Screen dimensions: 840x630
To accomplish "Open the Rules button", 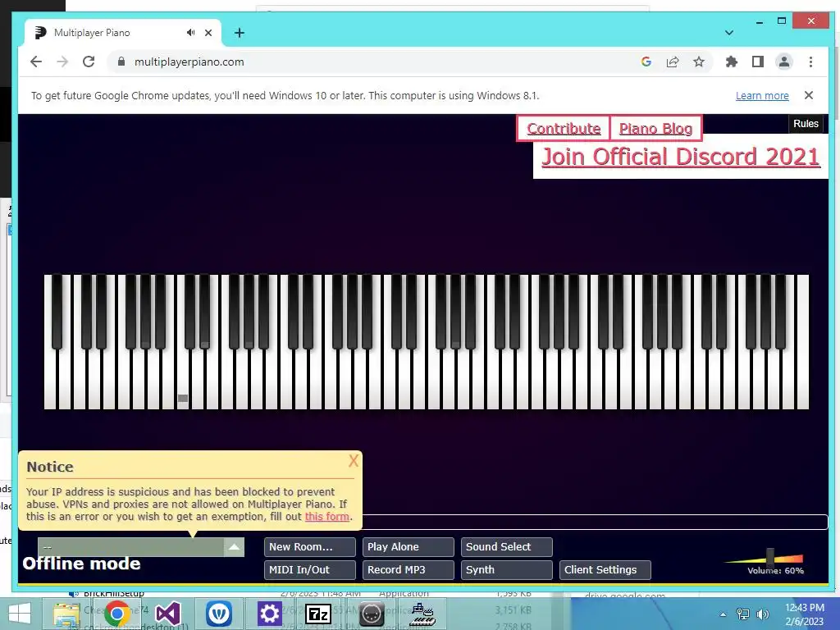I will 806,124.
